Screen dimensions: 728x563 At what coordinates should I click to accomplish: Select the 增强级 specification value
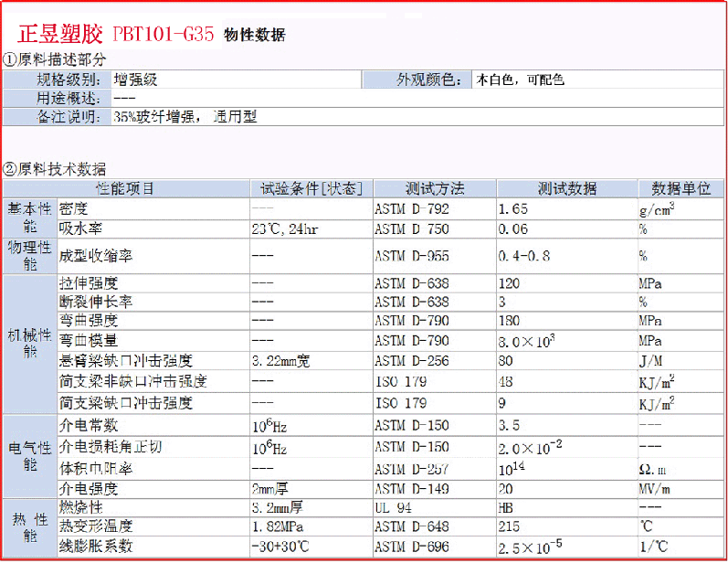point(135,80)
